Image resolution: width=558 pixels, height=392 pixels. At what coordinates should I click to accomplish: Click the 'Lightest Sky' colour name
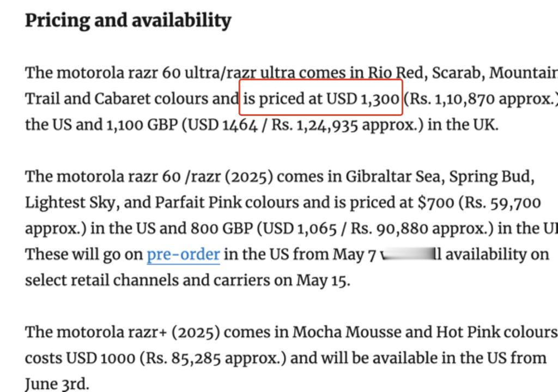point(70,203)
